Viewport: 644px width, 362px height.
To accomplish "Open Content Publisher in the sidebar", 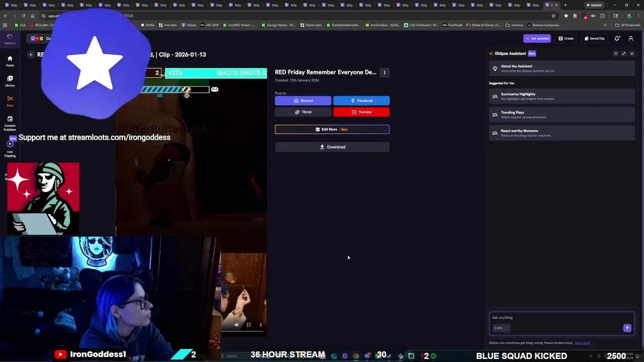I will 10,123.
